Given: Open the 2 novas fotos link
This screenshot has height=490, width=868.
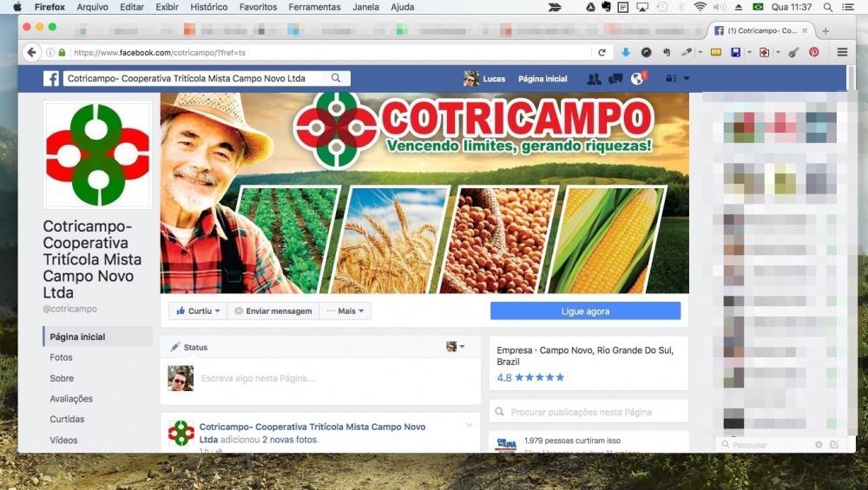Looking at the screenshot, I should [x=290, y=440].
